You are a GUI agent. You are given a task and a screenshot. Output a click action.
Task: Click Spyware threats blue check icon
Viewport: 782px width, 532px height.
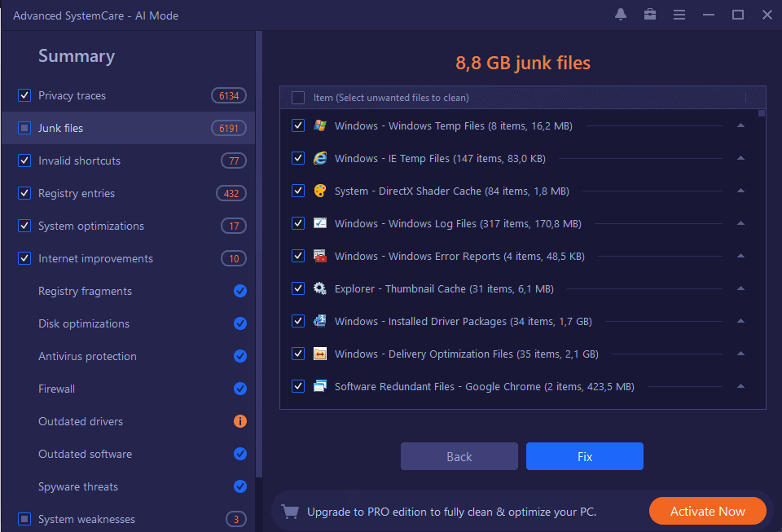pyautogui.click(x=239, y=486)
